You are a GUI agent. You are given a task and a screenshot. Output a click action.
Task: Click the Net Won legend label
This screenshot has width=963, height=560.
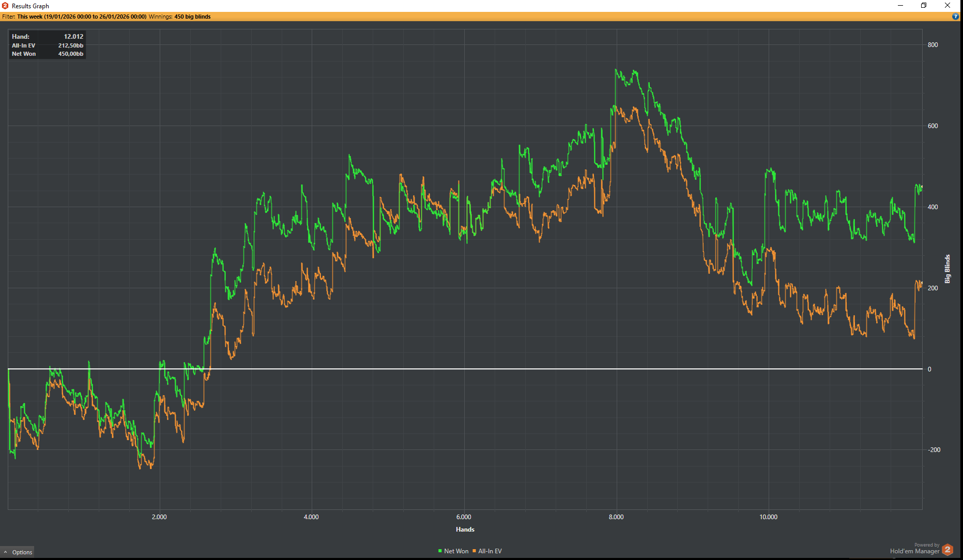(x=456, y=551)
